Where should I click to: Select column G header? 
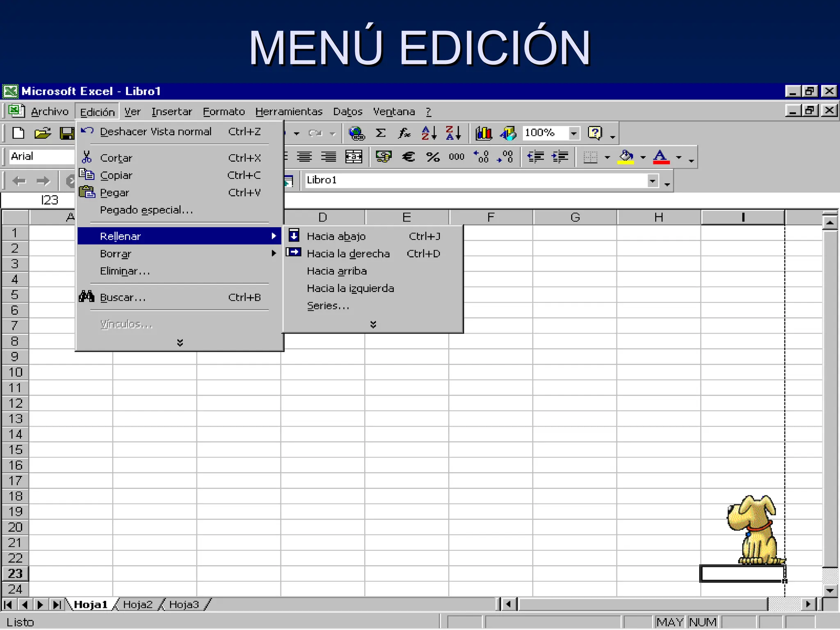[575, 217]
